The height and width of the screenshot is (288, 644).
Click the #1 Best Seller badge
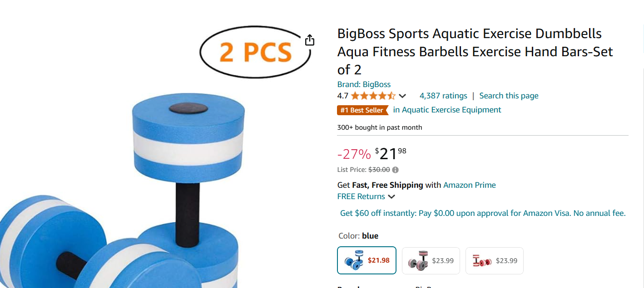(362, 110)
